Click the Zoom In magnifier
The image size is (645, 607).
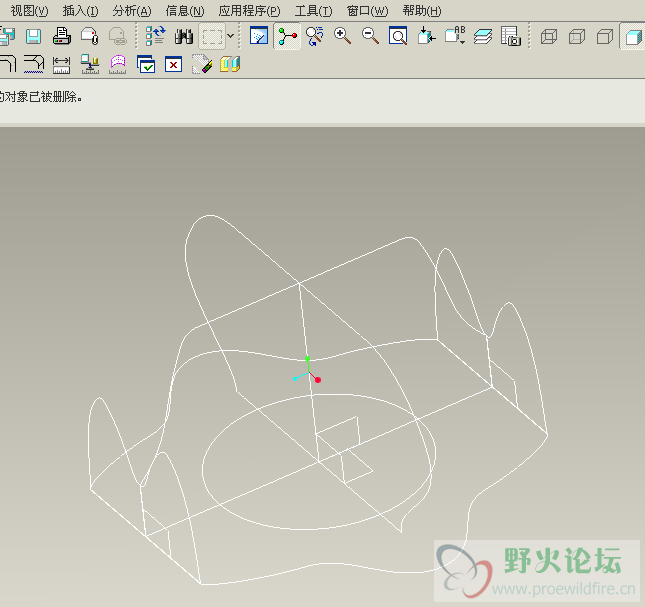pyautogui.click(x=342, y=37)
